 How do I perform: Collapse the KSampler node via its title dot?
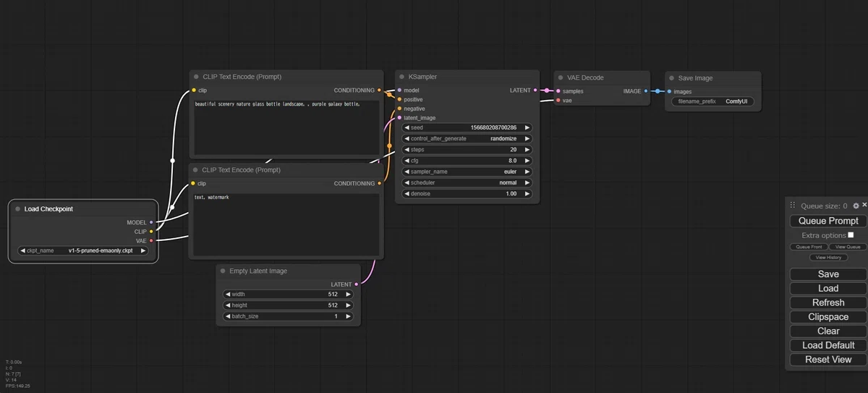point(401,77)
